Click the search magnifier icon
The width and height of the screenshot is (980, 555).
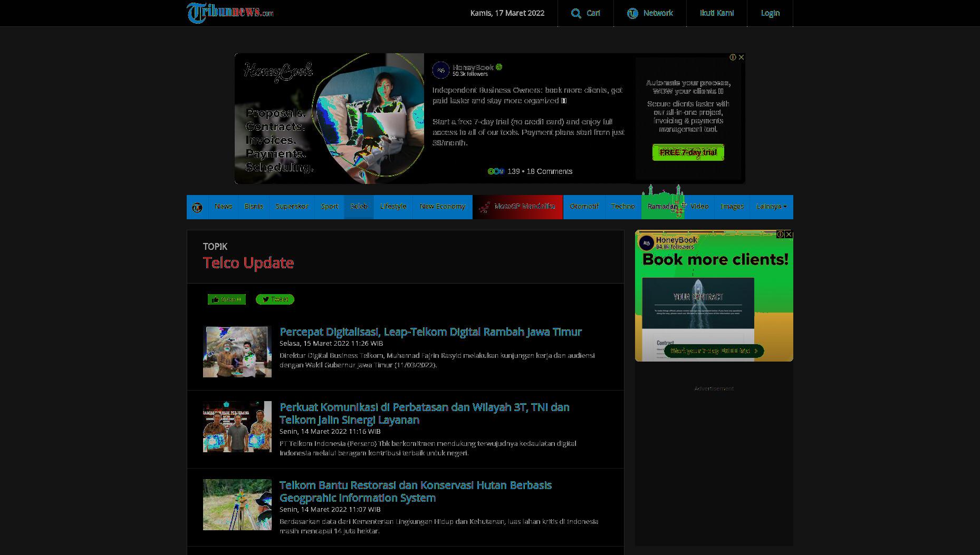pyautogui.click(x=576, y=13)
